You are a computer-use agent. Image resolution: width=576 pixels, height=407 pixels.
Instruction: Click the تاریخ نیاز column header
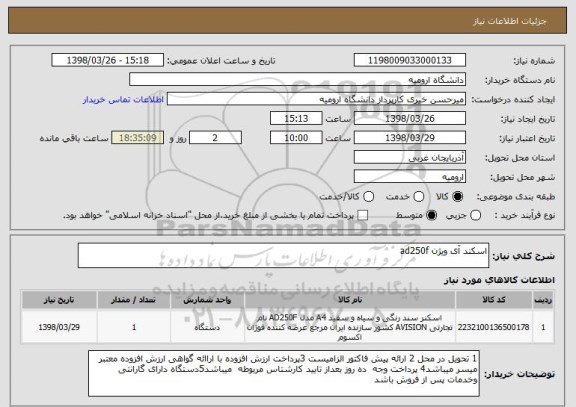click(59, 300)
